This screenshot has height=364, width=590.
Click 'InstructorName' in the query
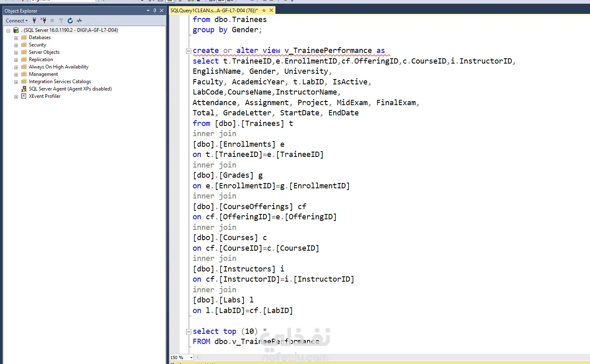pyautogui.click(x=306, y=92)
